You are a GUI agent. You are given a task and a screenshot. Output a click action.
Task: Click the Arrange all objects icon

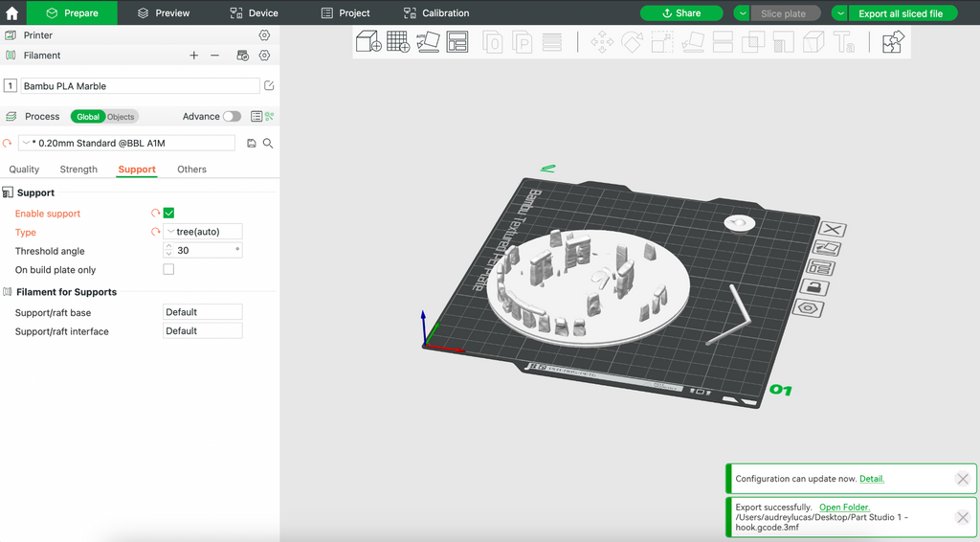tap(457, 42)
